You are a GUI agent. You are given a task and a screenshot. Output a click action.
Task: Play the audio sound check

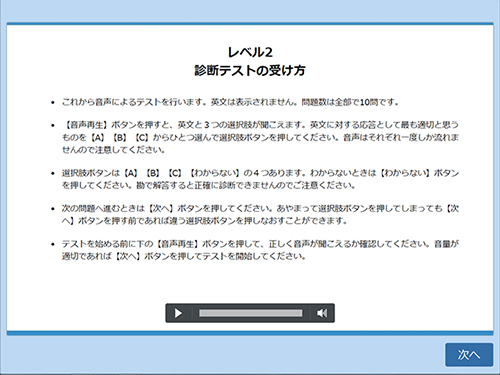tap(178, 313)
